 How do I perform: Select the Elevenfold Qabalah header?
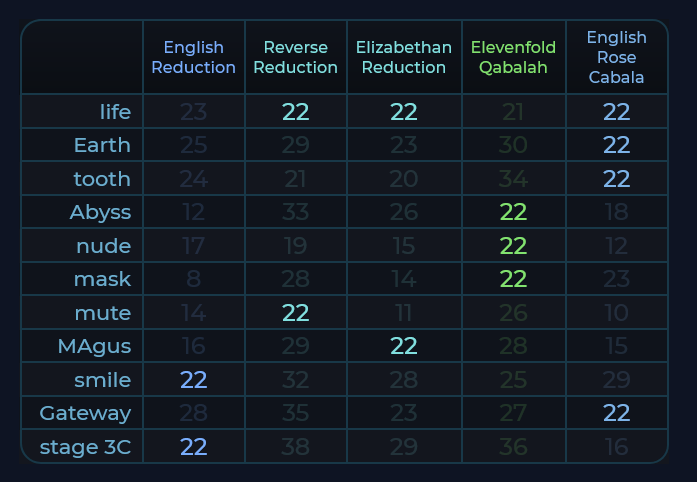tap(513, 57)
